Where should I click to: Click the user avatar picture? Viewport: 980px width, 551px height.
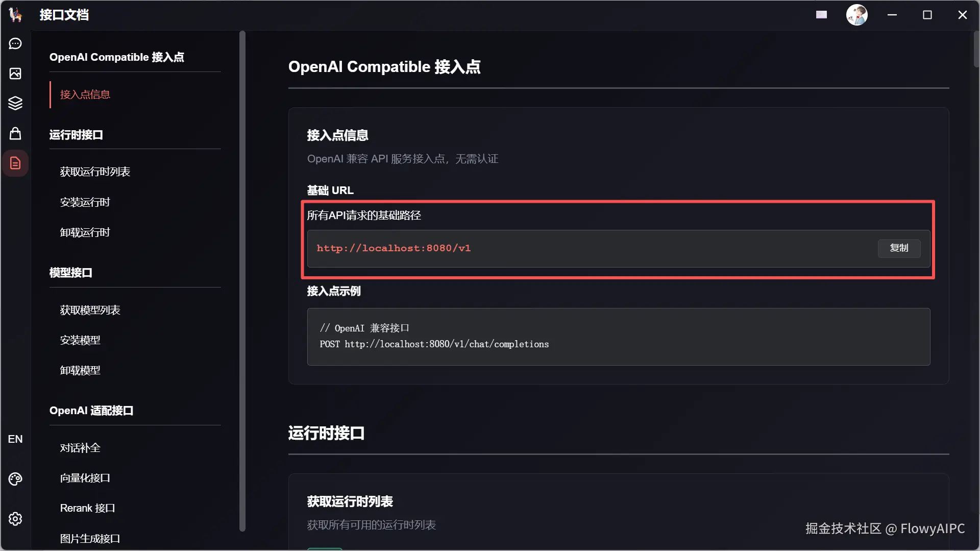[856, 15]
